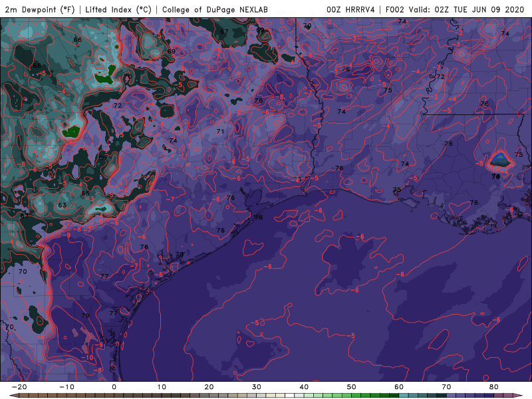Click the dewpoint value "63" on the map
The width and height of the screenshot is (532, 399).
[x=62, y=205]
